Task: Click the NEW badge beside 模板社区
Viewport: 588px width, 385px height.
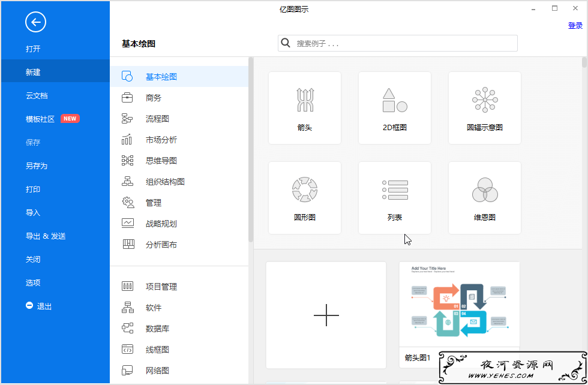Action: 70,119
